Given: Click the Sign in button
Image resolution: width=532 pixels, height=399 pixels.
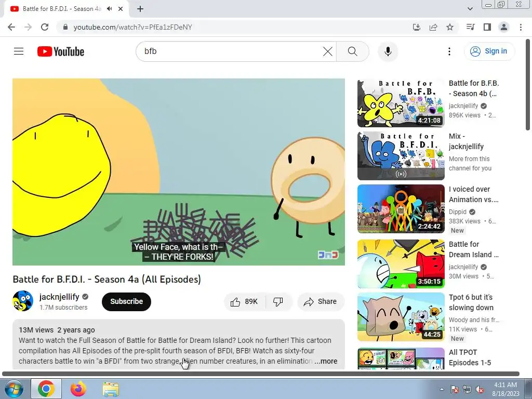Looking at the screenshot, I should coord(489,51).
